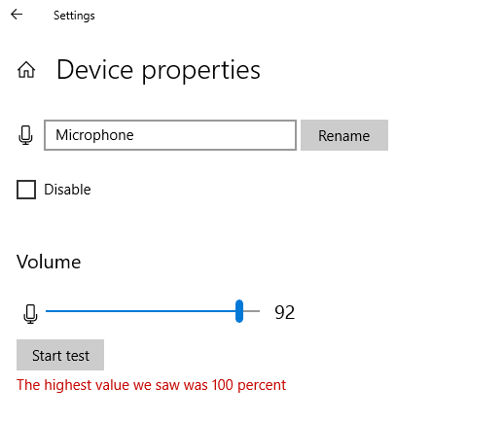This screenshot has width=504, height=422.
Task: Focus the Microphone device name field
Action: pos(170,135)
